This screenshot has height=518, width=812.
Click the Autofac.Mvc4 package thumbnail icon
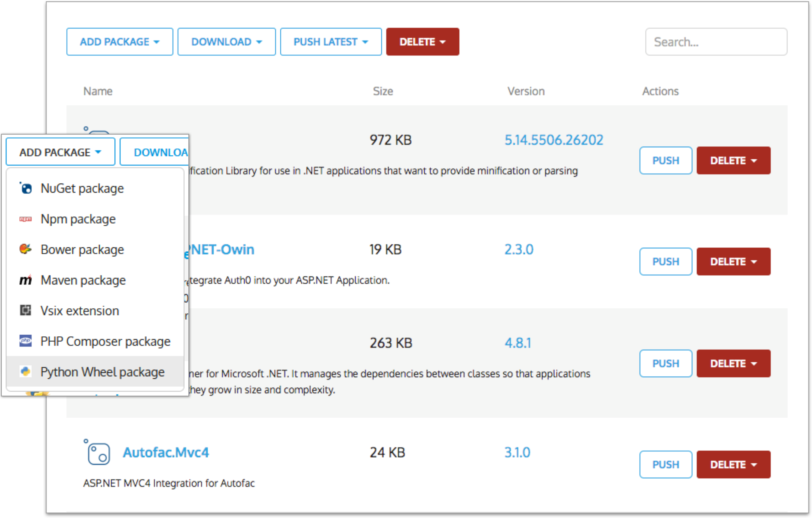click(x=99, y=454)
